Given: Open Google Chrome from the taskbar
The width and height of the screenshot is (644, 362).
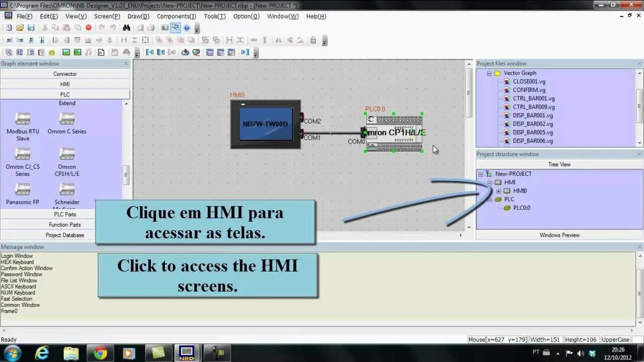Looking at the screenshot, I should pos(100,353).
